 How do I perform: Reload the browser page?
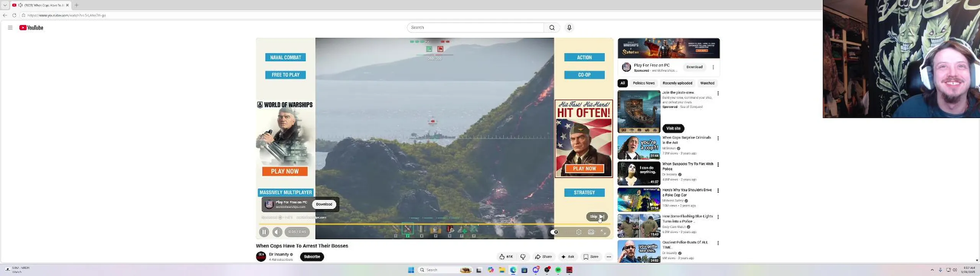(x=14, y=15)
